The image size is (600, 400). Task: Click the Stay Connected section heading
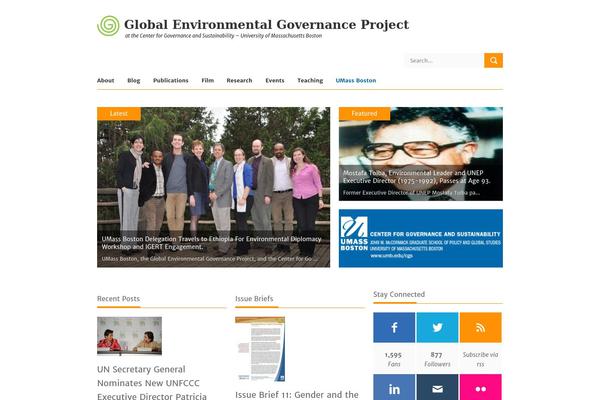point(399,294)
